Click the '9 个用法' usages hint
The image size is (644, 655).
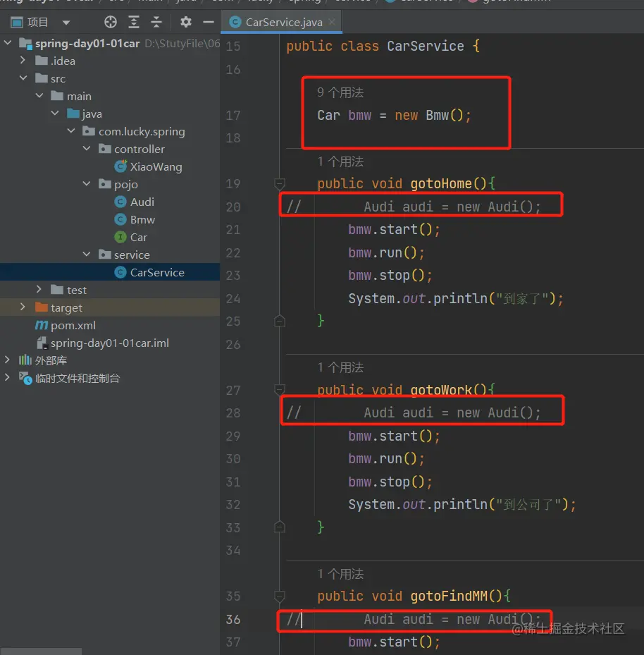pos(340,92)
